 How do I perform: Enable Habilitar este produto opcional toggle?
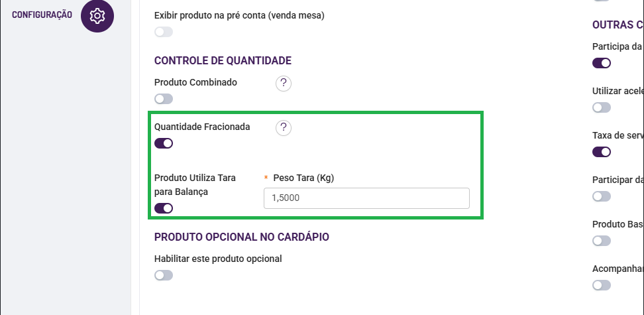tap(164, 275)
